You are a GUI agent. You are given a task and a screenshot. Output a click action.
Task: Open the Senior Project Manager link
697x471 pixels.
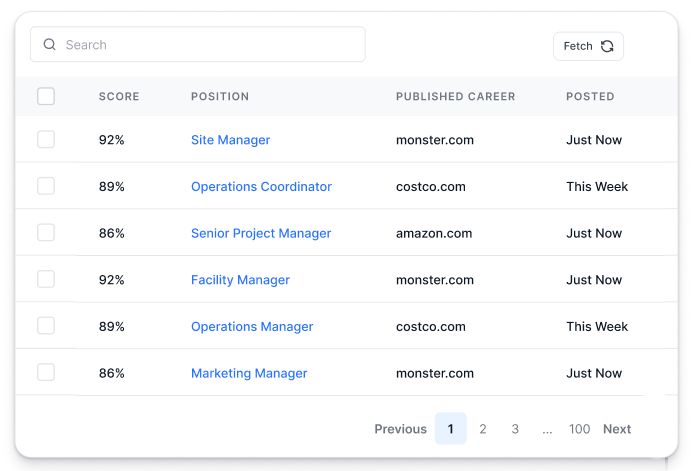click(261, 233)
